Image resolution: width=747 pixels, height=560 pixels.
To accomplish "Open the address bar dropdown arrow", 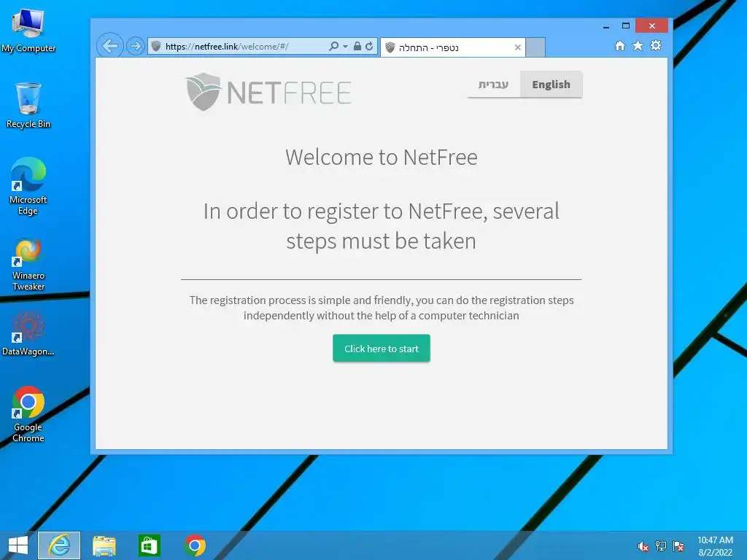I will click(345, 47).
